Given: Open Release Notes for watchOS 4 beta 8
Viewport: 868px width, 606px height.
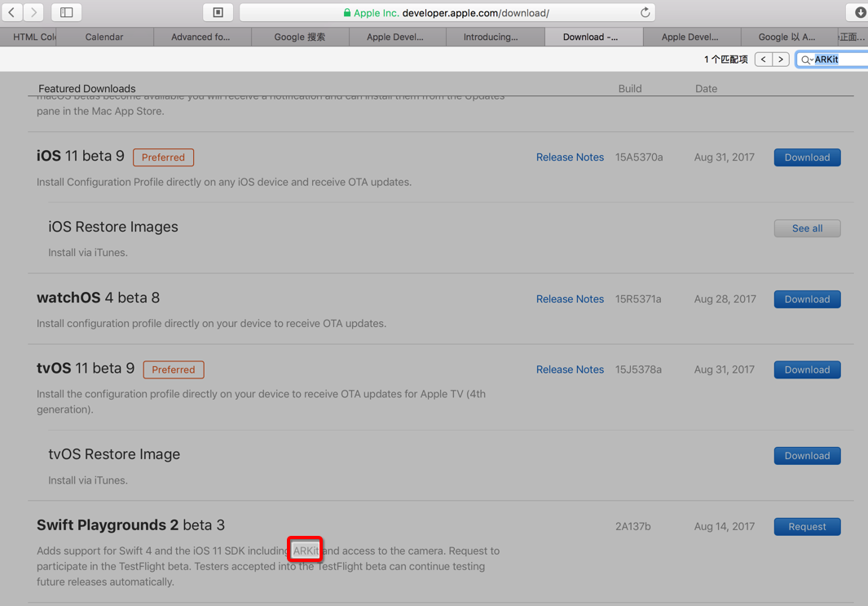Looking at the screenshot, I should (x=570, y=299).
